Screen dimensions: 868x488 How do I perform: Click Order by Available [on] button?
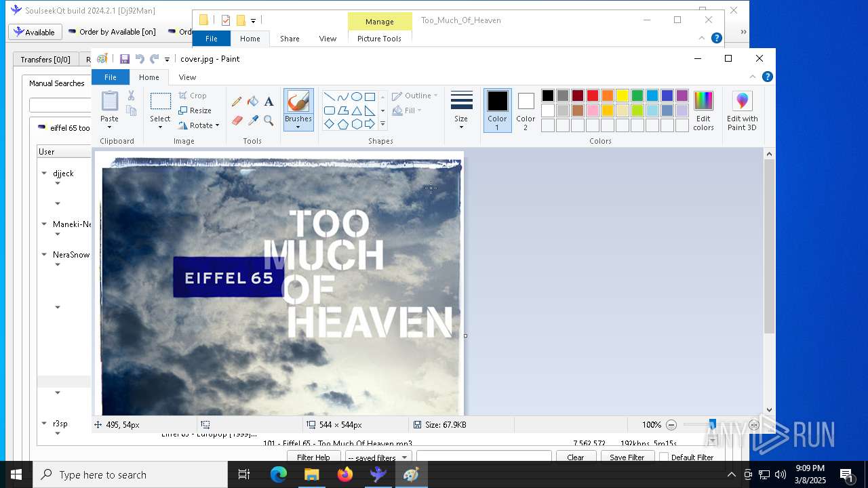pyautogui.click(x=113, y=32)
